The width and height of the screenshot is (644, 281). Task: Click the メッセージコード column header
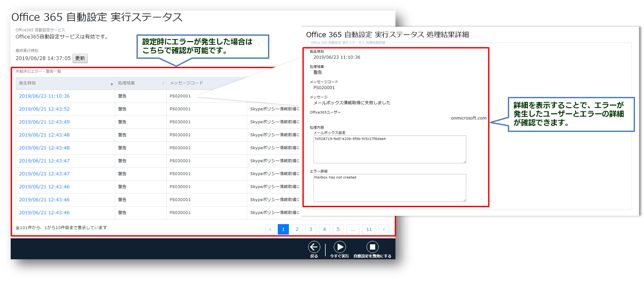(x=186, y=83)
